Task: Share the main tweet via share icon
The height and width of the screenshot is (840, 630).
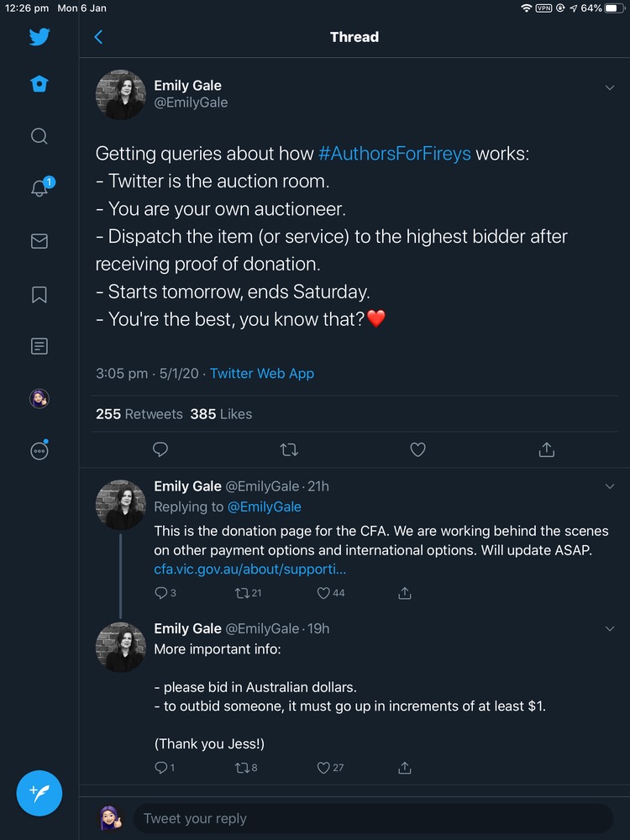Action: [546, 450]
